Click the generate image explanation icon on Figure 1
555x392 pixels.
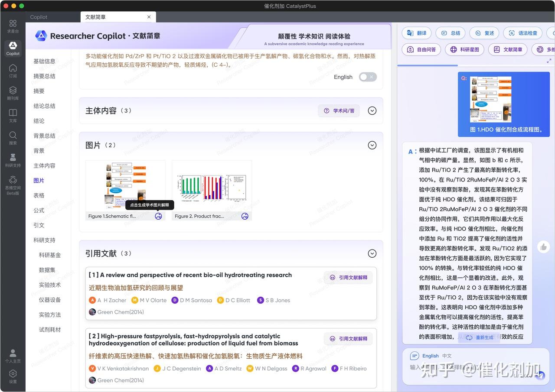tap(158, 216)
